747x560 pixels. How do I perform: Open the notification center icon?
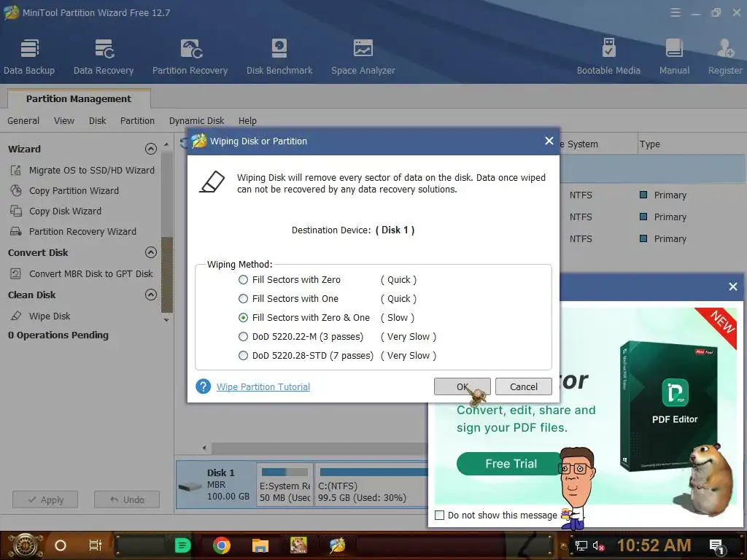717,546
